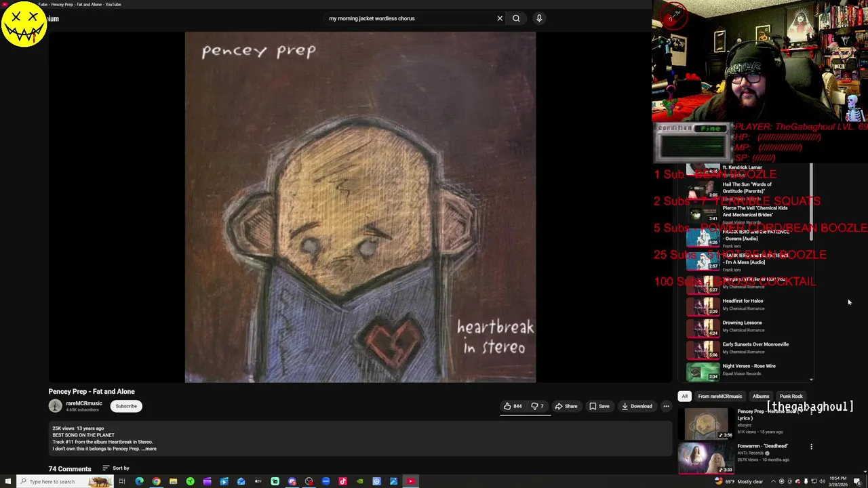
Task: Switch to the active YouTube taskbar icon
Action: pyautogui.click(x=410, y=481)
